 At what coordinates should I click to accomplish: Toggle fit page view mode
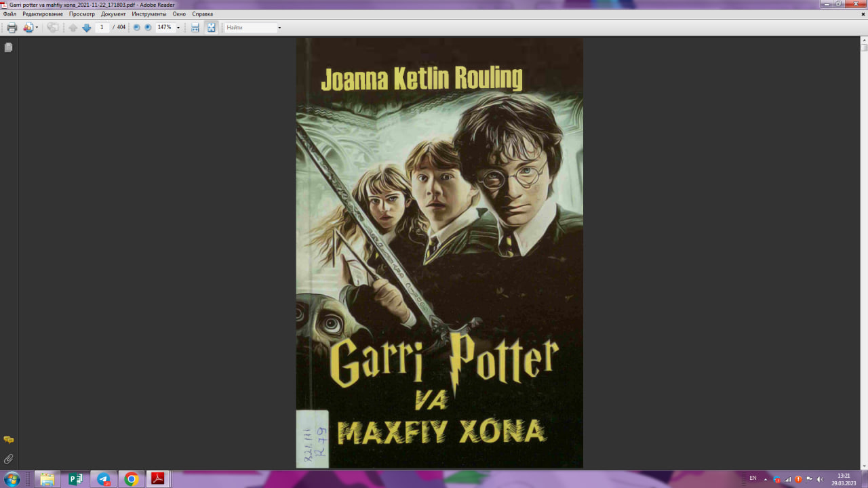(211, 27)
